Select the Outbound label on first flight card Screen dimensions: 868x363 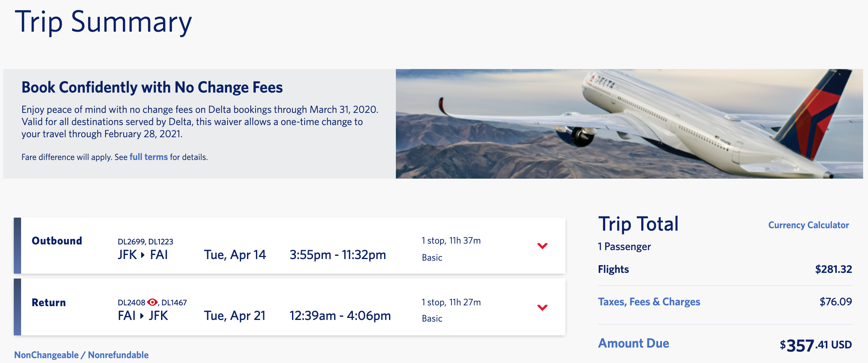[57, 241]
